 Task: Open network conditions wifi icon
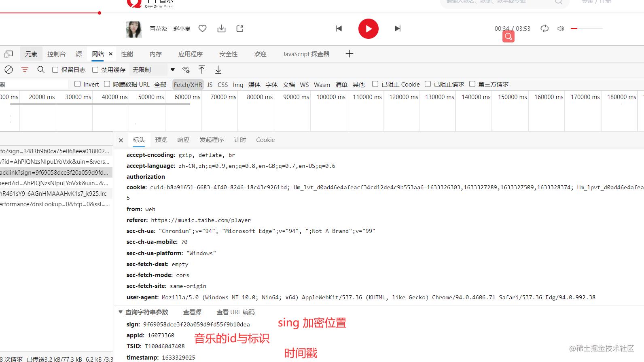coord(186,70)
